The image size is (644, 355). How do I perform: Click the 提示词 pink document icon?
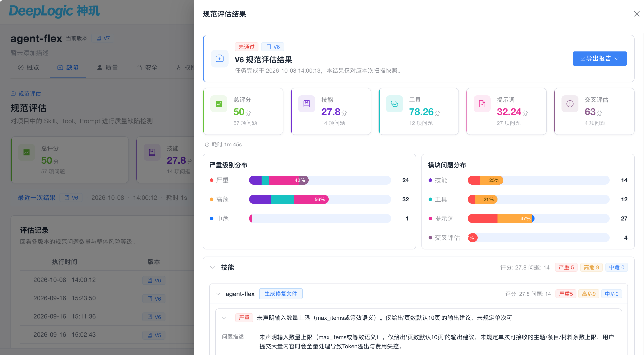tap(482, 104)
